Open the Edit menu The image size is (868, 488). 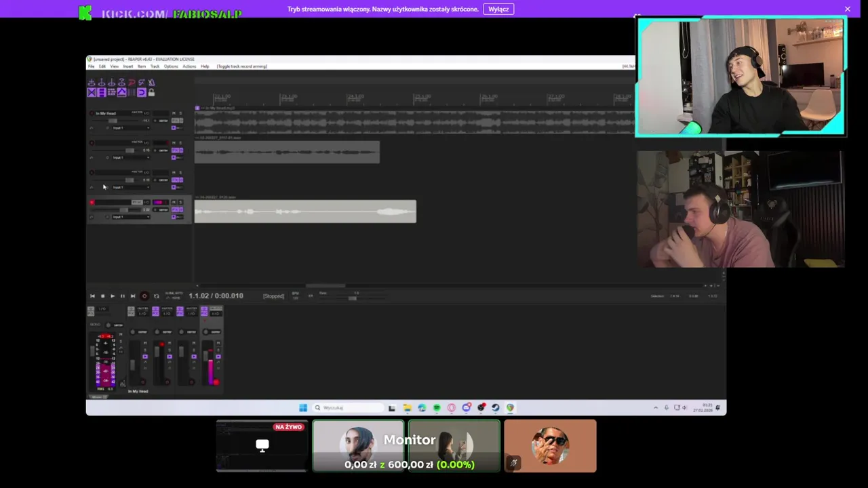102,66
